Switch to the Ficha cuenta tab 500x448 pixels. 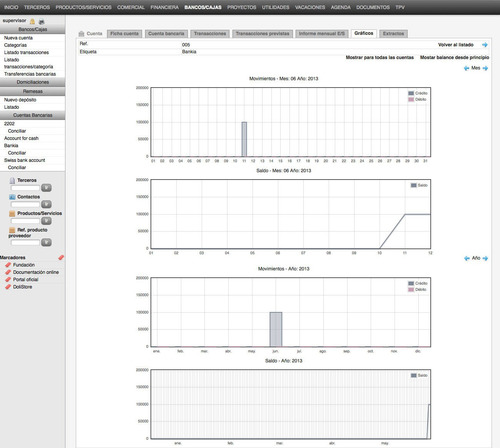[x=124, y=34]
